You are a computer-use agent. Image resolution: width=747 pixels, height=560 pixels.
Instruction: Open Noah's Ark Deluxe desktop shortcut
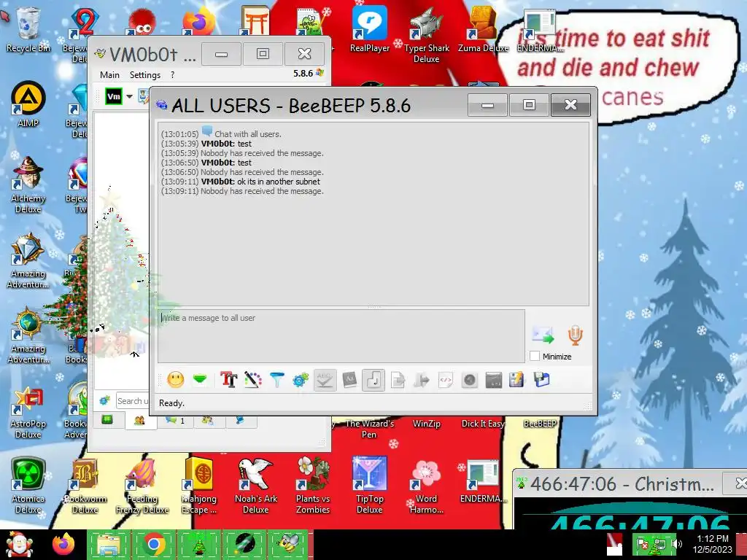[x=256, y=486]
